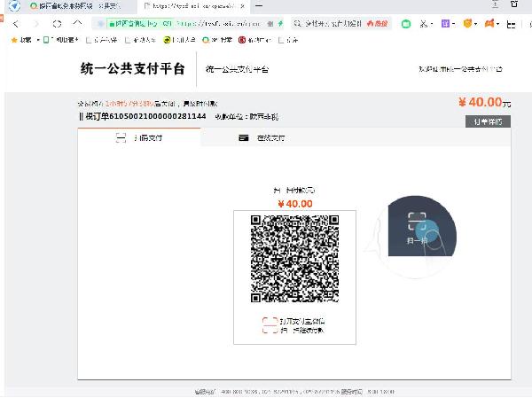The width and height of the screenshot is (532, 398).
Task: Click the browser logo icon at top left
Action: [14, 6]
